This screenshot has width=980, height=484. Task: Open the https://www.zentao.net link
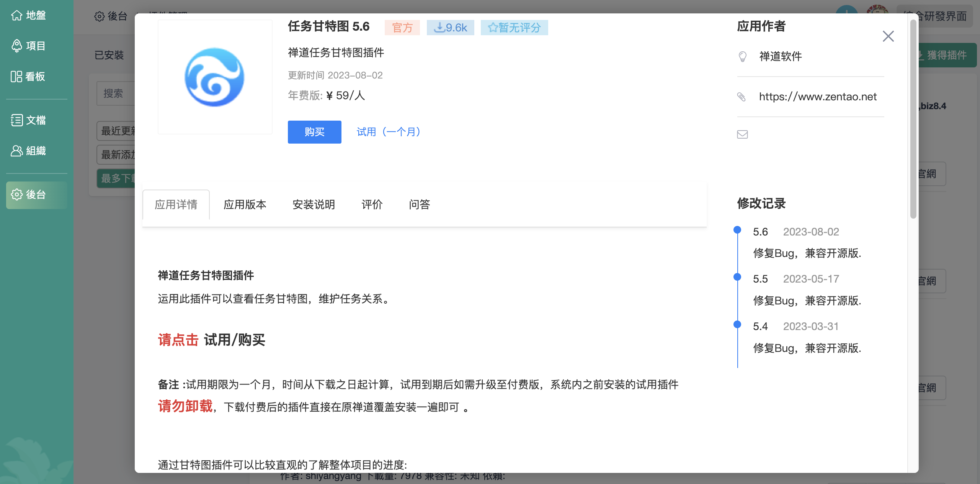tap(818, 97)
